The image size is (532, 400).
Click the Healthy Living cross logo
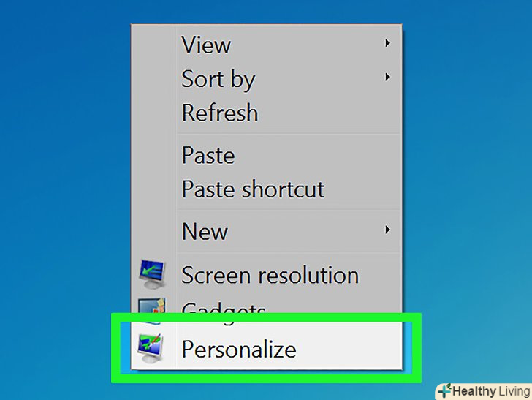[444, 391]
